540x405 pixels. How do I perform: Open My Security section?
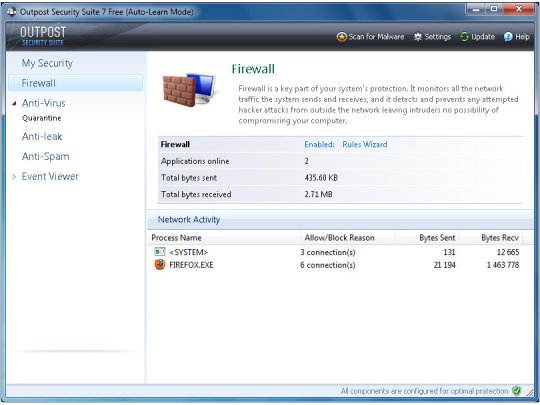pos(47,63)
